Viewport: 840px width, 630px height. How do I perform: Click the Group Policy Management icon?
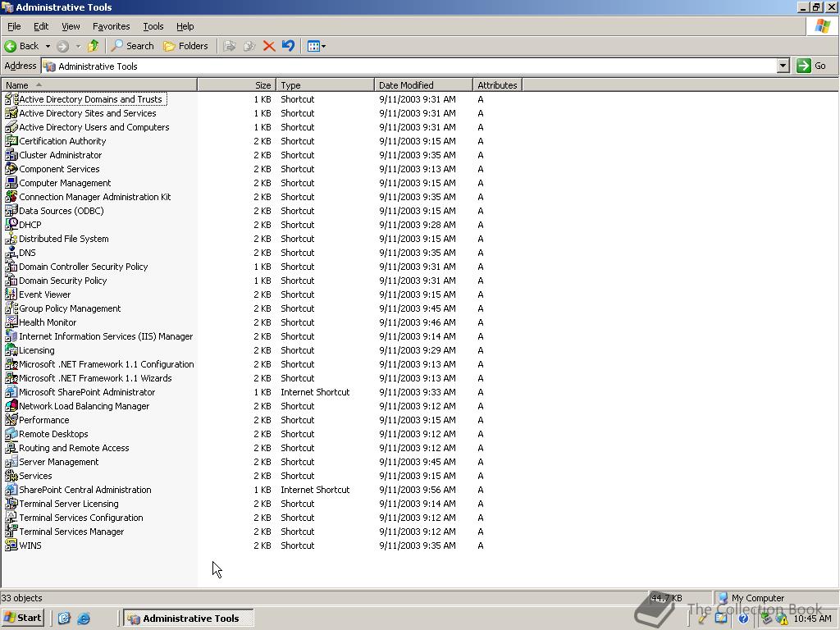click(11, 308)
